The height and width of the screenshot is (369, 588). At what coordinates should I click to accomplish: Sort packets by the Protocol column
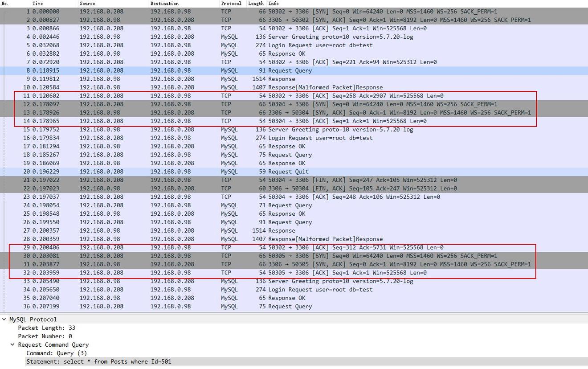[231, 4]
